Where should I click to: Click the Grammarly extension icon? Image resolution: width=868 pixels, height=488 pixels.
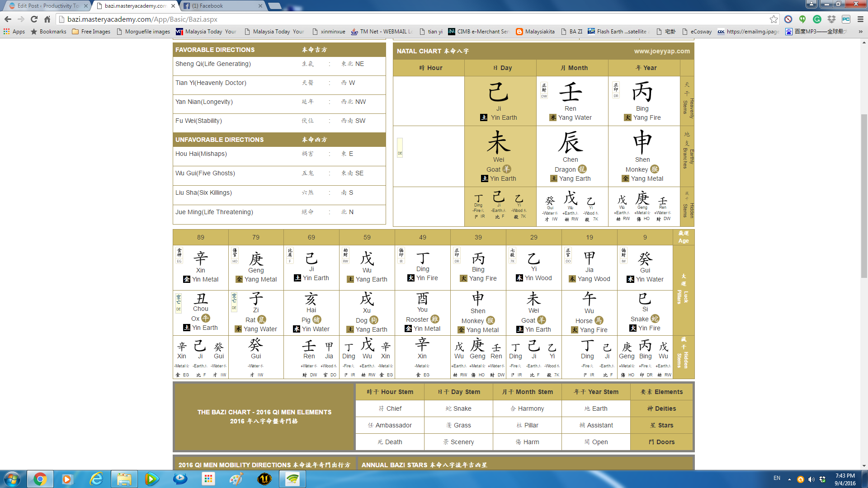pos(817,19)
